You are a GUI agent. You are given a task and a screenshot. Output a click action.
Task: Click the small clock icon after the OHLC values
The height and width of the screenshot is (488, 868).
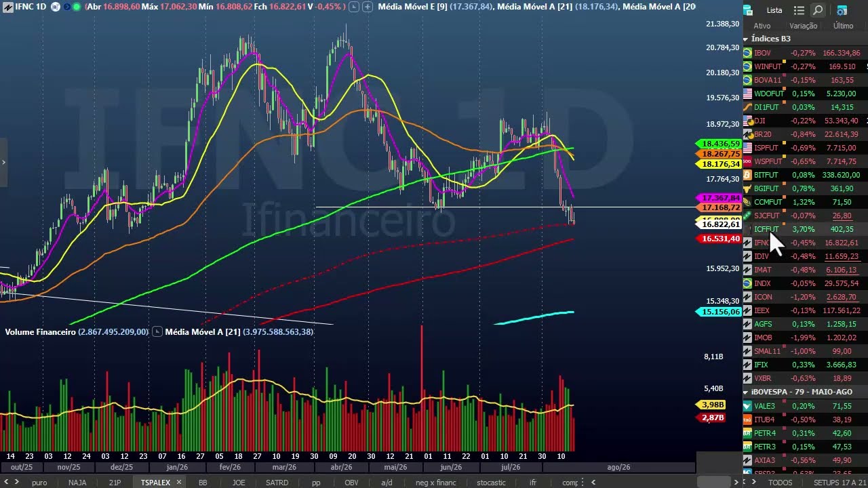(355, 7)
